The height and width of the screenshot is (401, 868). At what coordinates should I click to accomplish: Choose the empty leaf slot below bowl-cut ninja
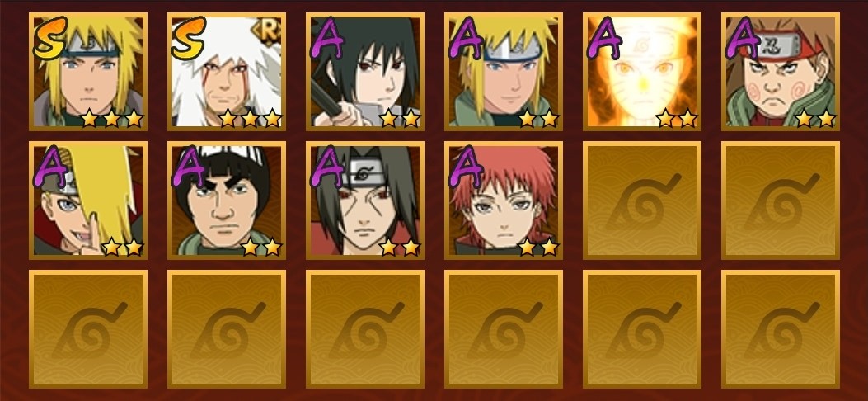pos(227,328)
